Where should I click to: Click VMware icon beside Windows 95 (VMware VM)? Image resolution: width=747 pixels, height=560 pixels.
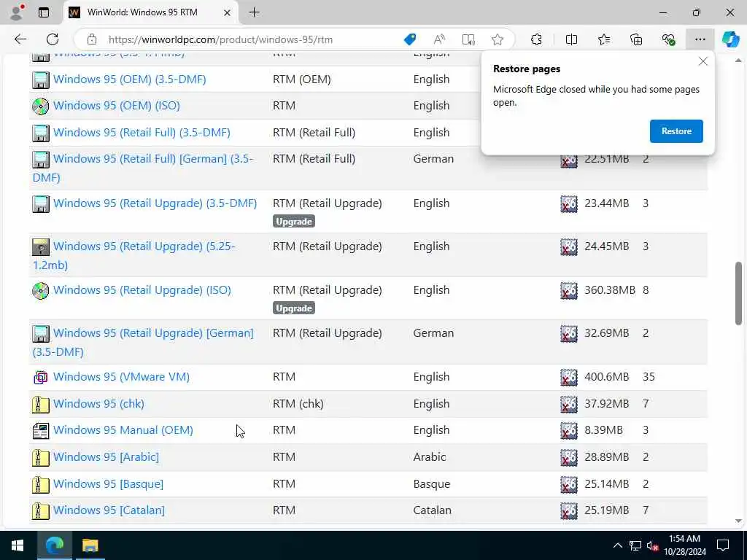click(x=41, y=378)
